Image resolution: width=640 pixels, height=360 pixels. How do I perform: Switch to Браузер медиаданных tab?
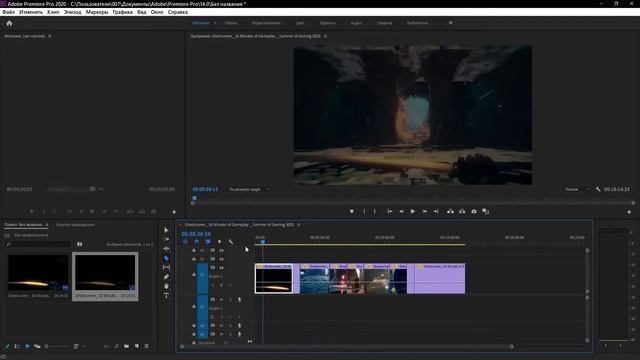pos(76,225)
